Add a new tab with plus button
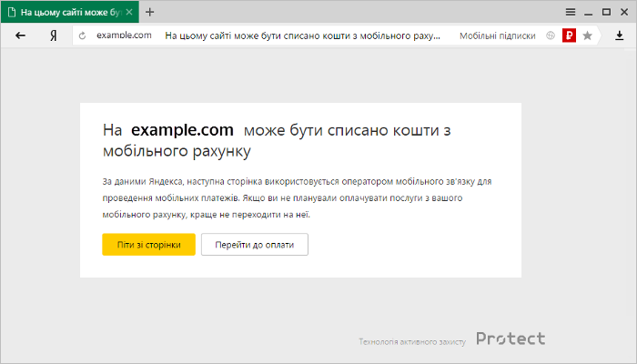This screenshot has width=637, height=364. coord(150,12)
